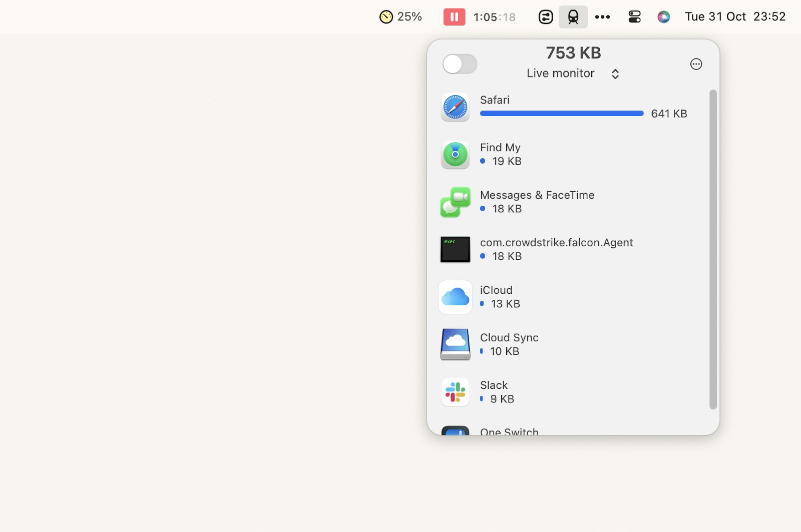Click the battery gauge 25% menu bar item
The image size is (801, 532).
400,17
